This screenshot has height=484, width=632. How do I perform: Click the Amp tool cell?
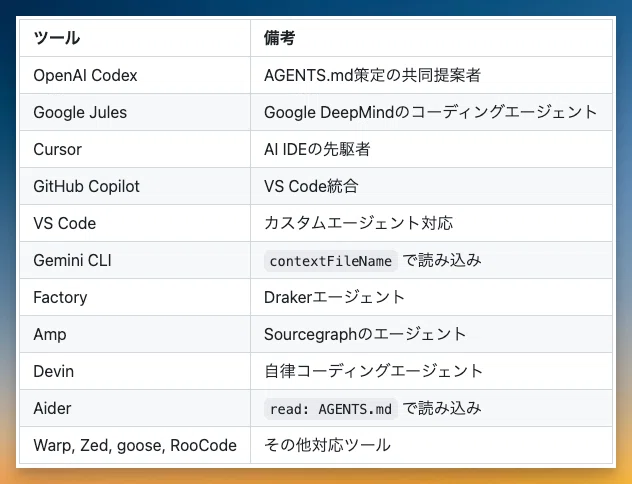135,334
